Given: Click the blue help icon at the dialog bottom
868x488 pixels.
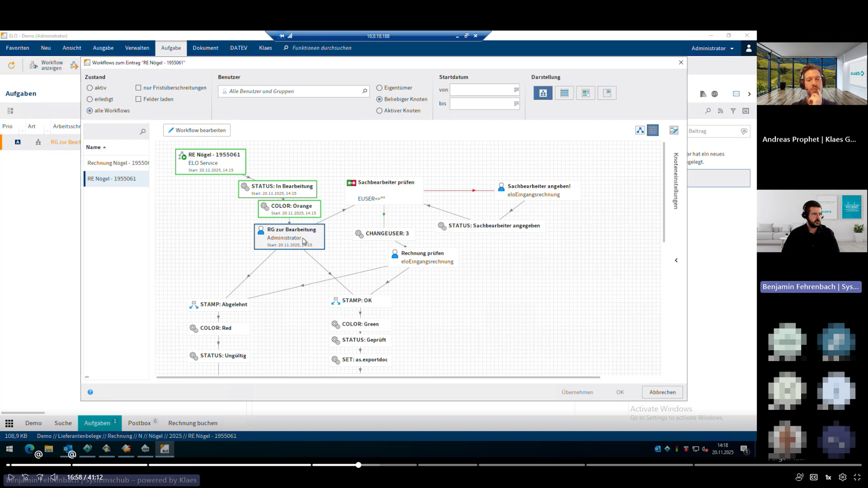Looking at the screenshot, I should (x=90, y=392).
